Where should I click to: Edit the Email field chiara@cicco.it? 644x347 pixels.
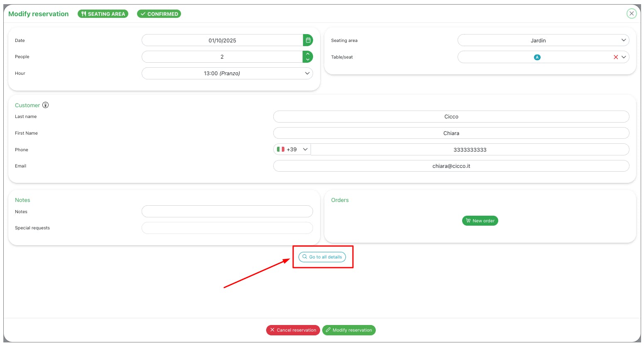(451, 166)
